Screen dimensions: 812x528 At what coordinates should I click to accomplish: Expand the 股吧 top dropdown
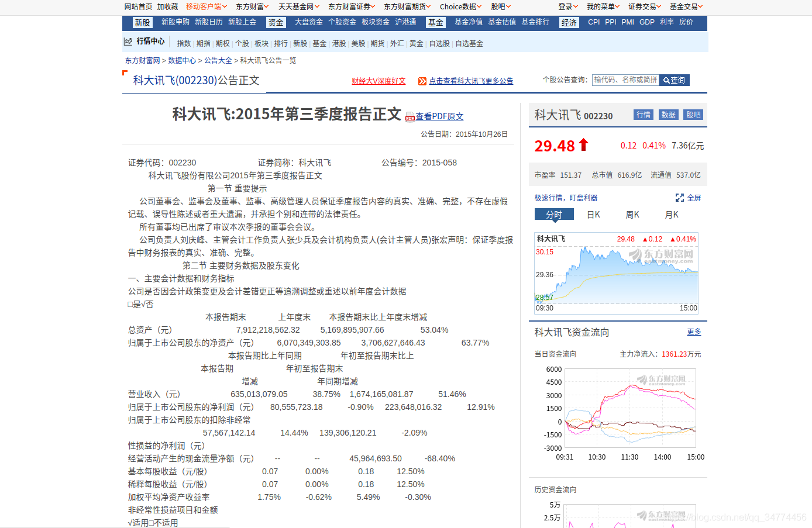coord(501,6)
